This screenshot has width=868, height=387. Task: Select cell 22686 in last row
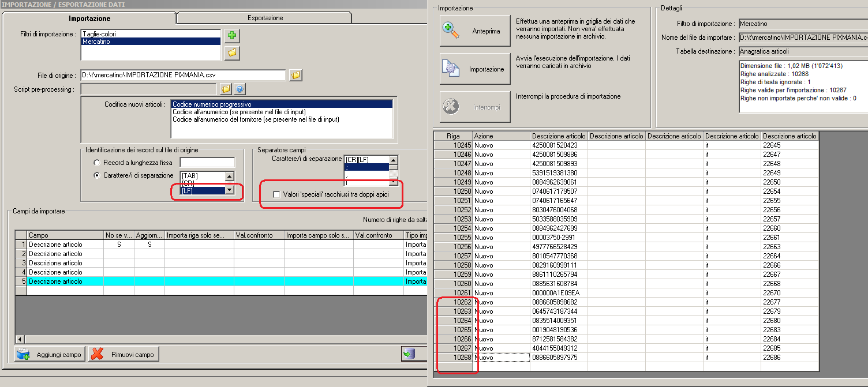click(790, 358)
